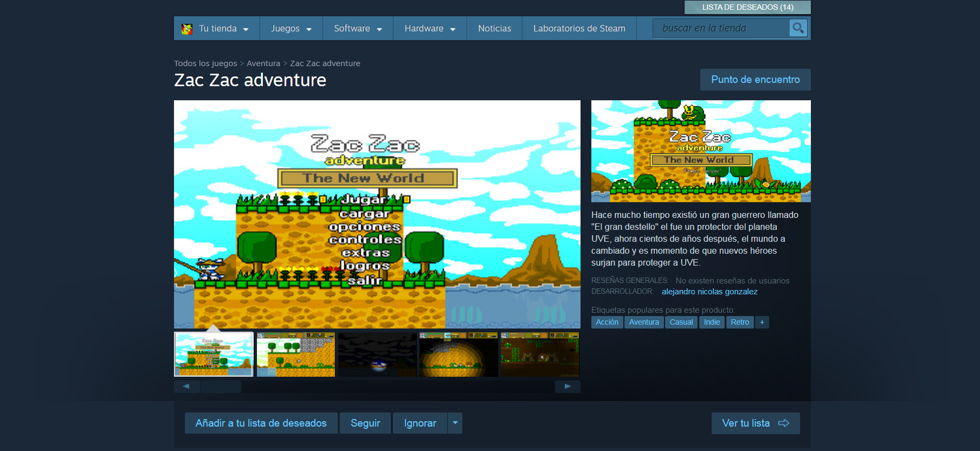Viewport: 980px width, 451px height.
Task: Add more tags with the plus button
Action: [762, 322]
